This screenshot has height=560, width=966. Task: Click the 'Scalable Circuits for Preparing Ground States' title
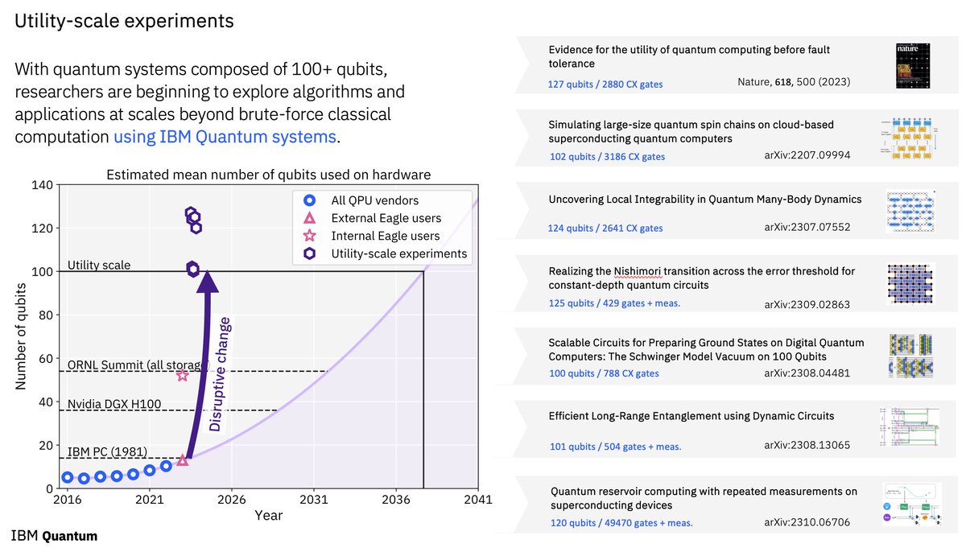click(x=704, y=349)
